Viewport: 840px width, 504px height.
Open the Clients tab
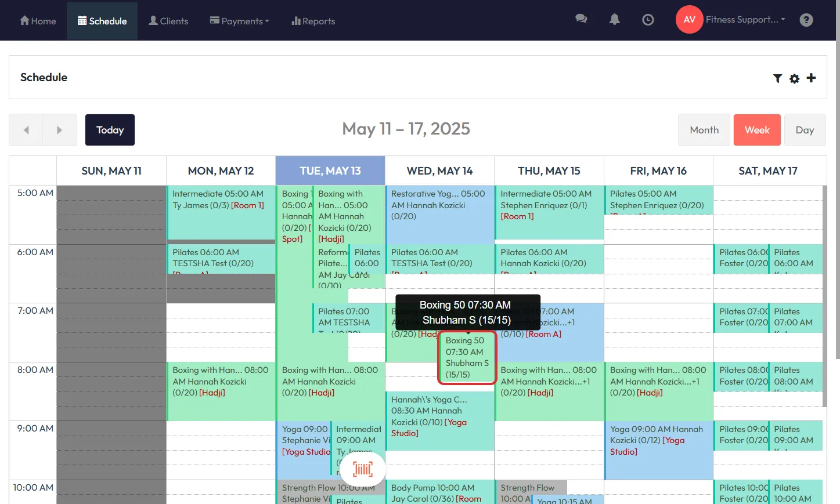point(168,21)
